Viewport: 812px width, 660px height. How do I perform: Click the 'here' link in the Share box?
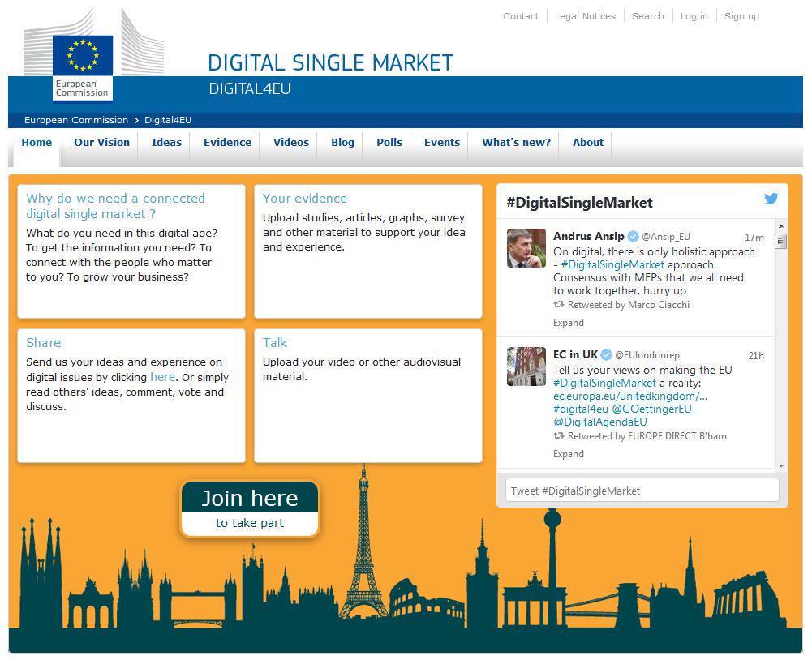[162, 377]
